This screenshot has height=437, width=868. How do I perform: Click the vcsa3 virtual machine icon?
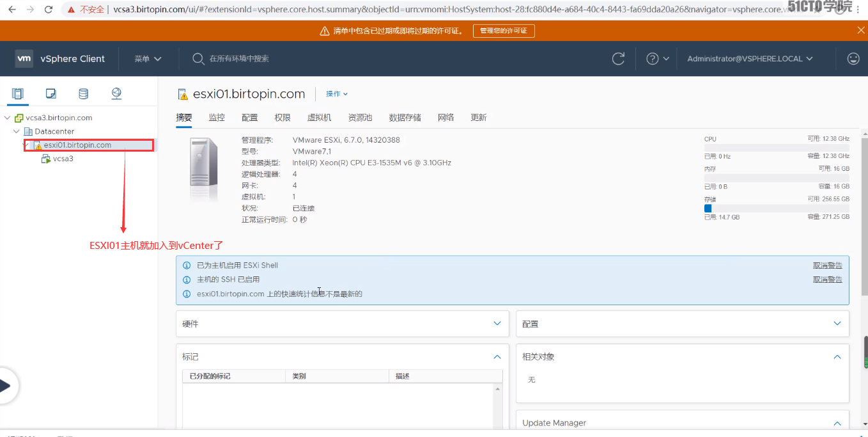pyautogui.click(x=46, y=159)
